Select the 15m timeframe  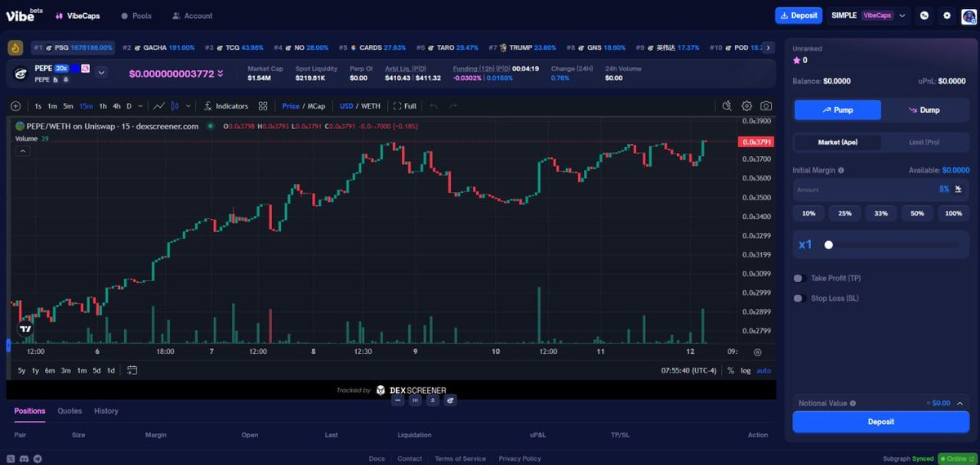[86, 106]
